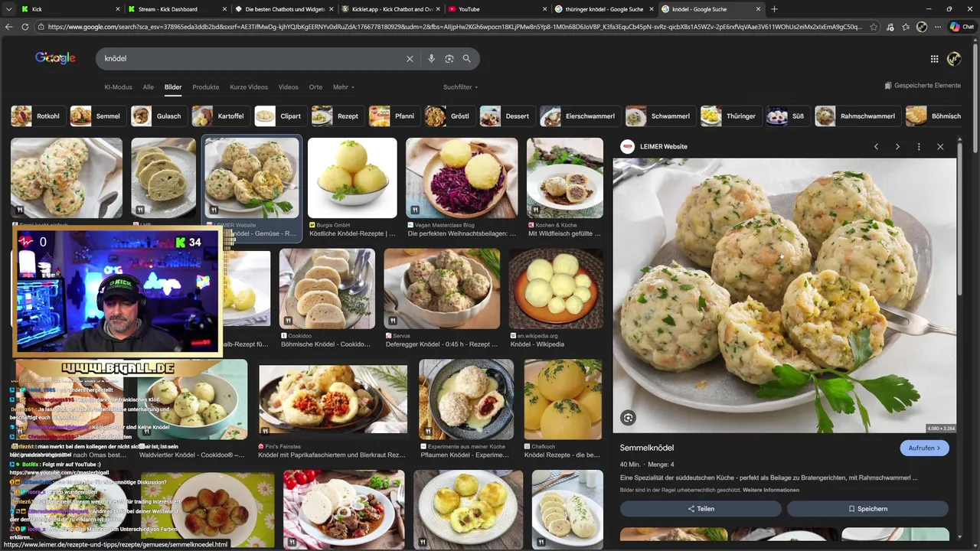Open the Google account avatar
980x551 pixels.
tap(954, 58)
